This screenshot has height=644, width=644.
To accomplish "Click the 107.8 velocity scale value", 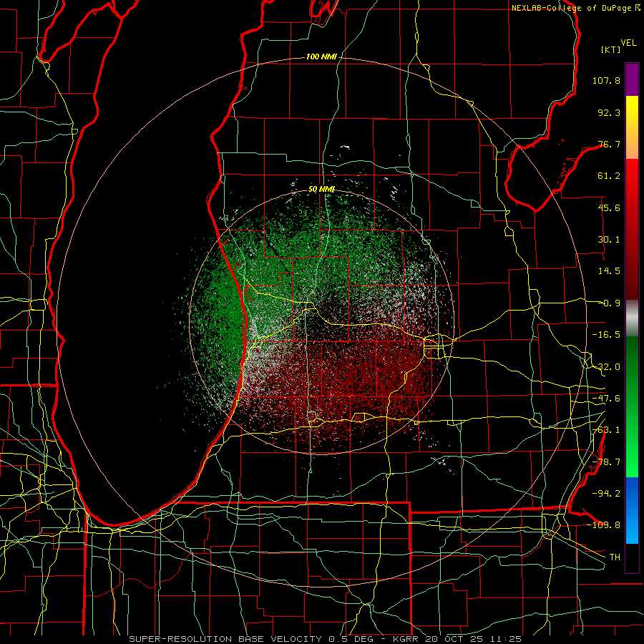I will (606, 80).
